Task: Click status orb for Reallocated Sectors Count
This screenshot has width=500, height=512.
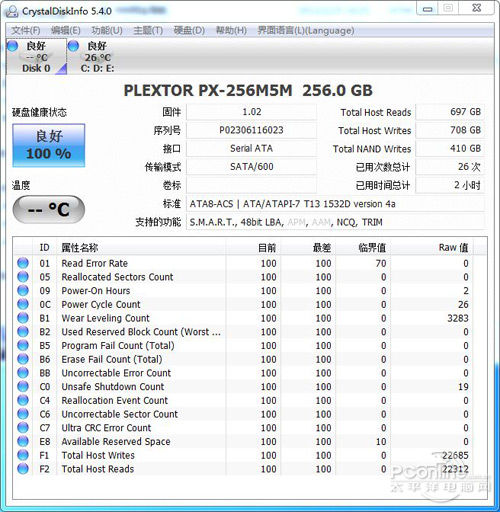Action: [23, 277]
